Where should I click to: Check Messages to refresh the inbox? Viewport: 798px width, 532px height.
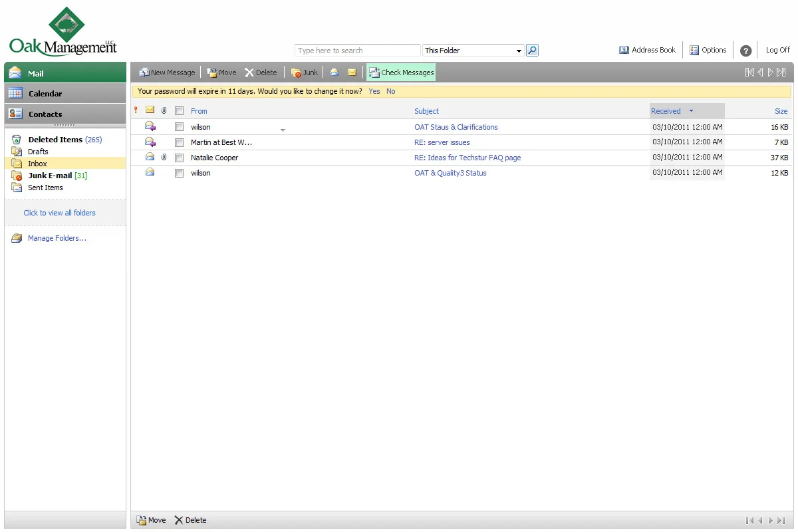[x=401, y=72]
